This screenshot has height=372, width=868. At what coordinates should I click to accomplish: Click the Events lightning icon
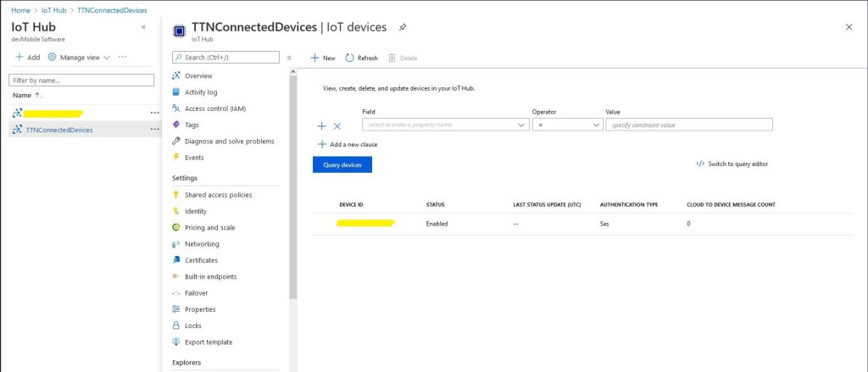point(176,157)
